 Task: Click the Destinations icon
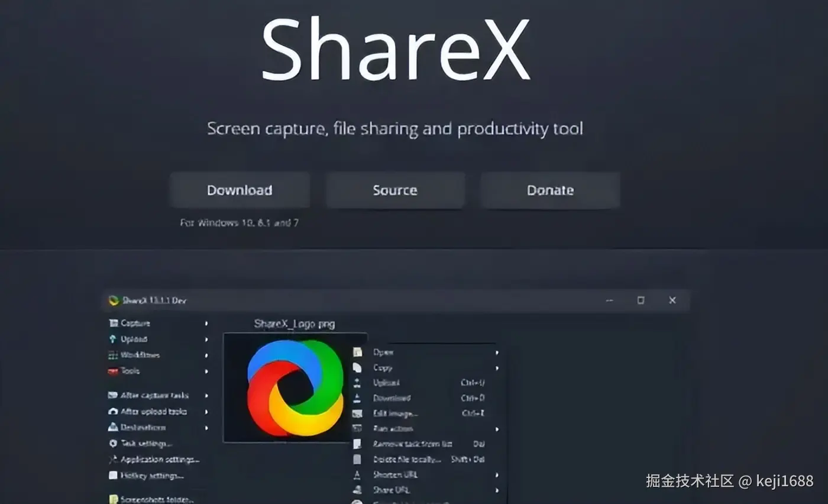(x=113, y=427)
